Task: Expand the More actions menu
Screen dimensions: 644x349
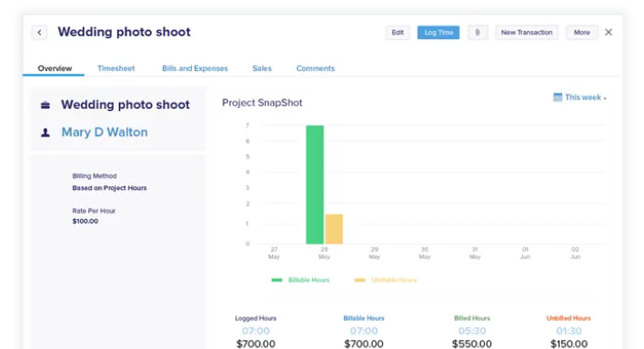Action: coord(581,33)
